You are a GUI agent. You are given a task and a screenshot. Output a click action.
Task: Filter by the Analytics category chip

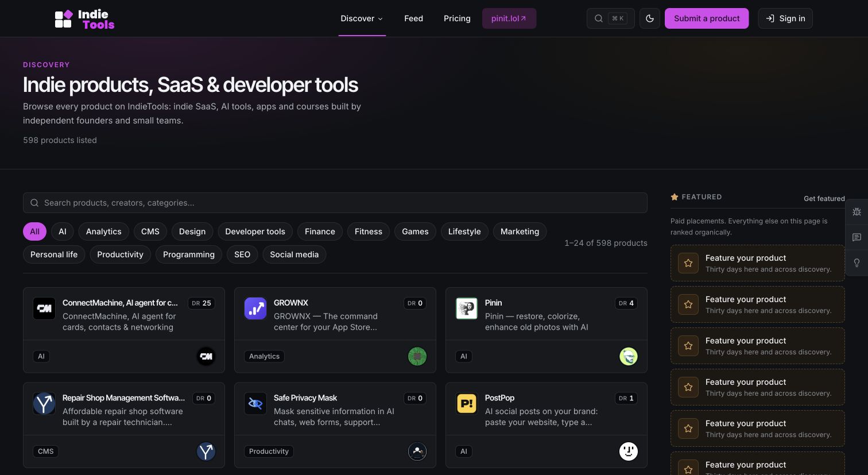tap(104, 231)
